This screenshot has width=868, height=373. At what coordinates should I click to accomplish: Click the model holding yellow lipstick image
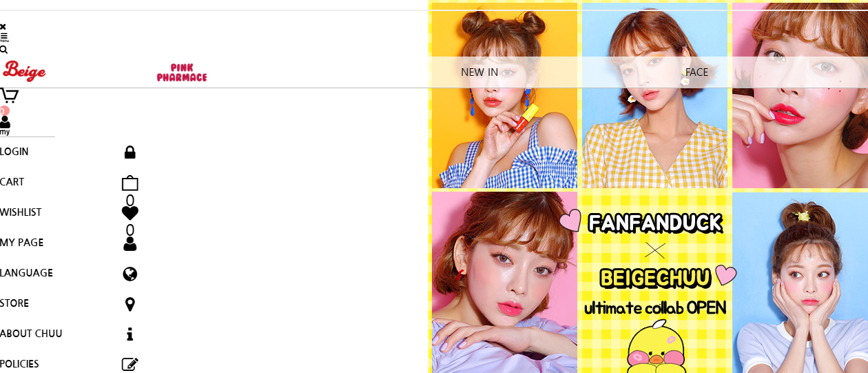pyautogui.click(x=504, y=95)
